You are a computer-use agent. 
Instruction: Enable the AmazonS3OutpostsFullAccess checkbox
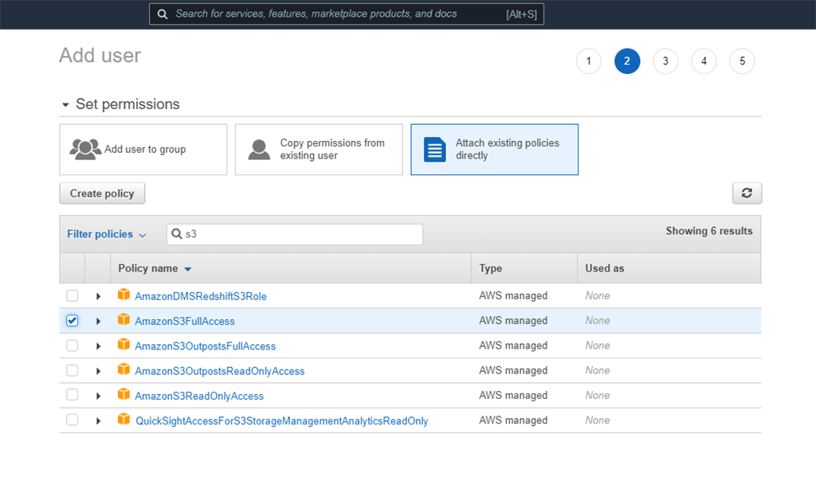(72, 345)
